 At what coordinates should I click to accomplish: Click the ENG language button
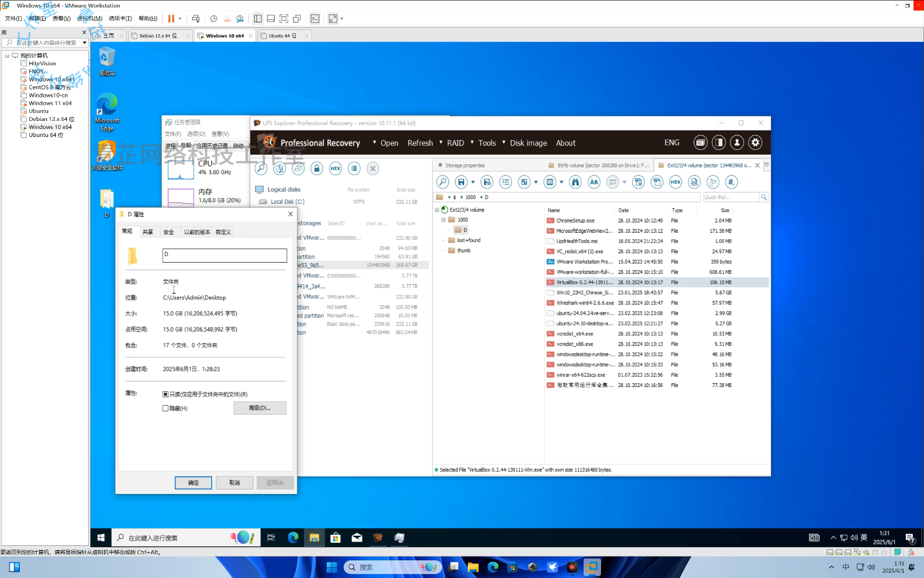coord(672,143)
